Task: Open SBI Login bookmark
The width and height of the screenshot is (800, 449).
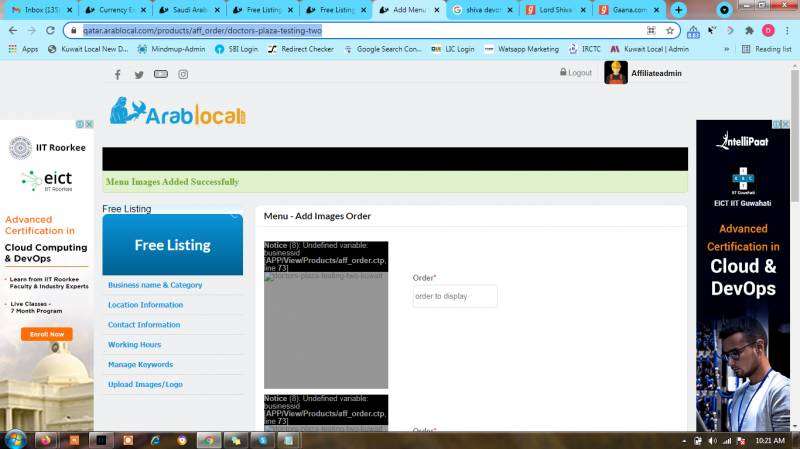Action: (236, 49)
